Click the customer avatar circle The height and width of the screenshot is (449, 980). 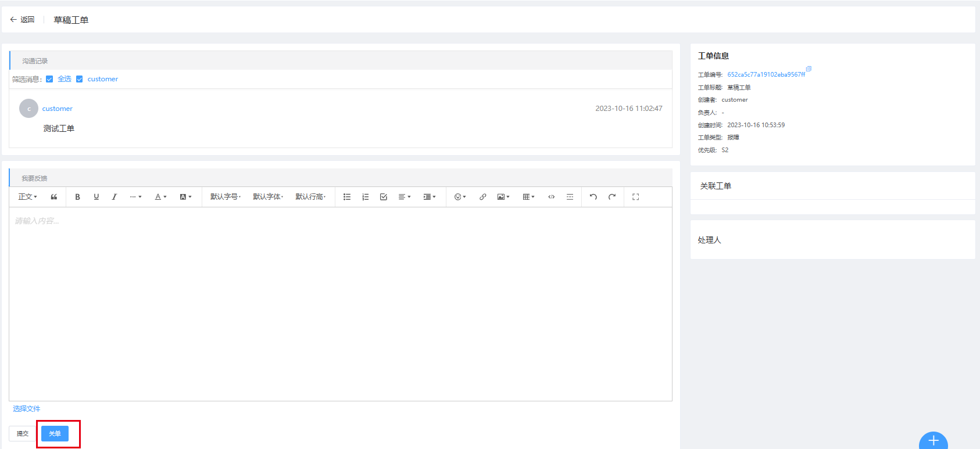point(28,109)
